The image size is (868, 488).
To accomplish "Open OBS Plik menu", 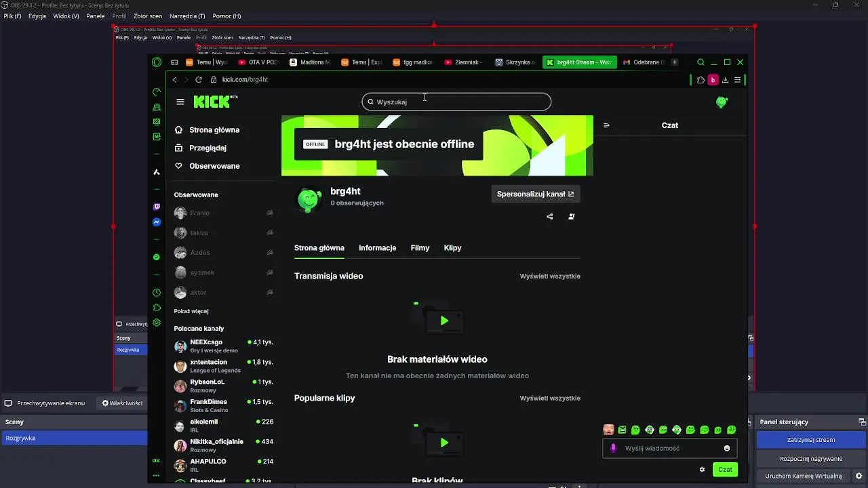I will tap(12, 16).
